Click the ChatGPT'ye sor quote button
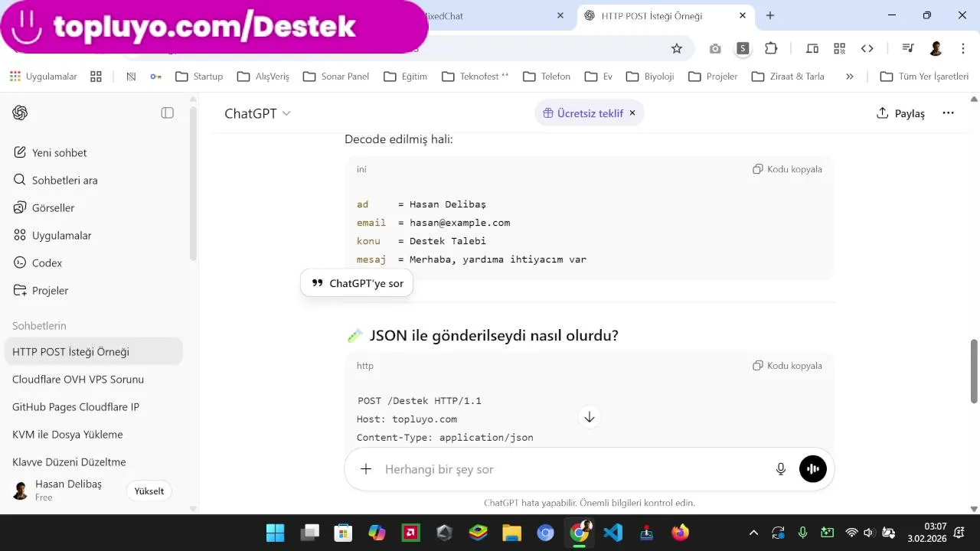 (358, 283)
